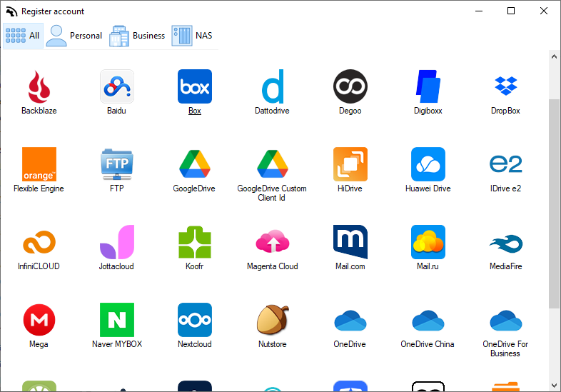This screenshot has height=392, width=561.
Task: Choose the Magenta Cloud icon
Action: point(273,241)
